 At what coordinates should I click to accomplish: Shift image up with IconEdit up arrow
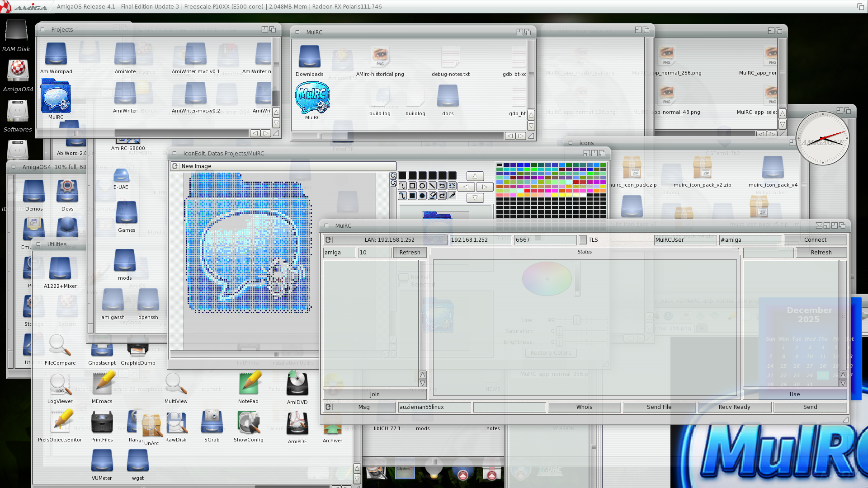click(x=475, y=176)
